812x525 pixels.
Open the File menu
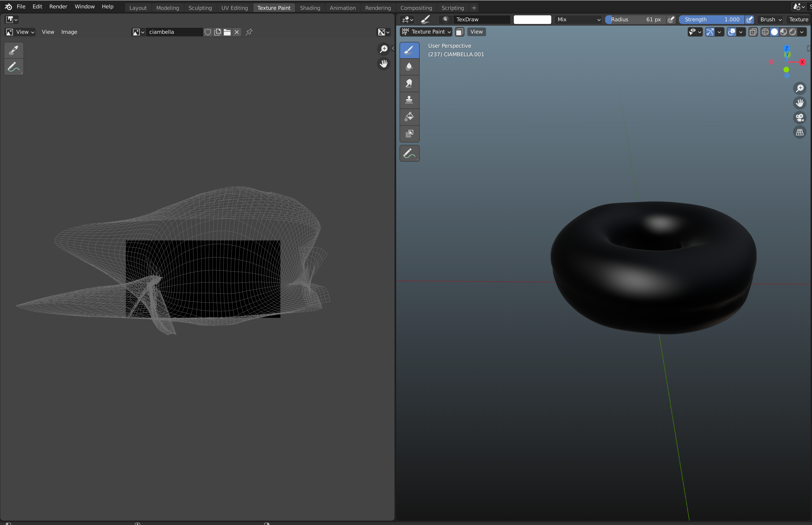(x=21, y=6)
